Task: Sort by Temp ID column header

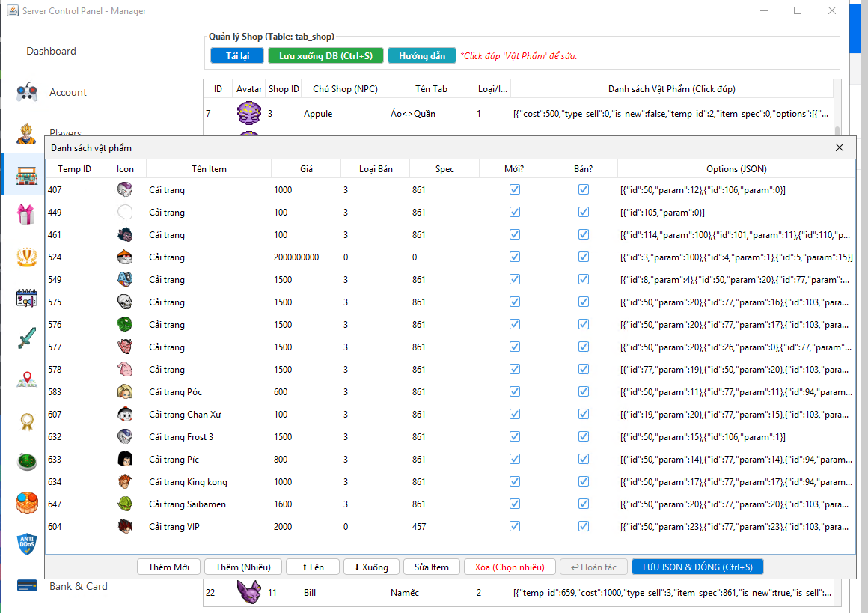Action: click(x=74, y=169)
